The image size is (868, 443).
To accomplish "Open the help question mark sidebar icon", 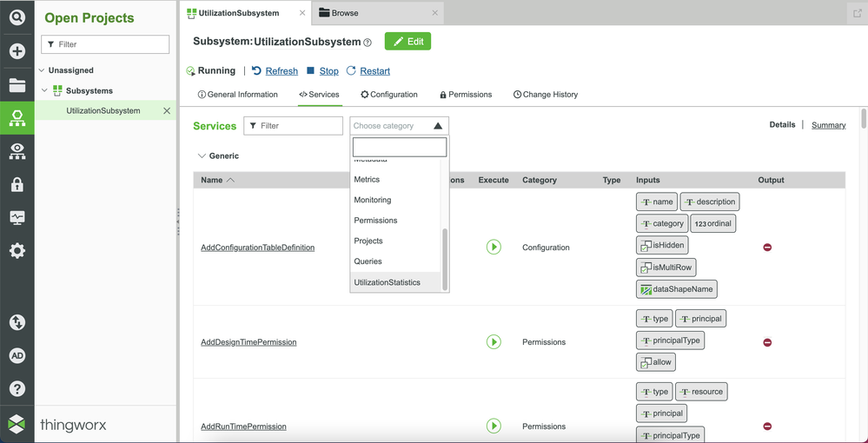I will pyautogui.click(x=17, y=389).
